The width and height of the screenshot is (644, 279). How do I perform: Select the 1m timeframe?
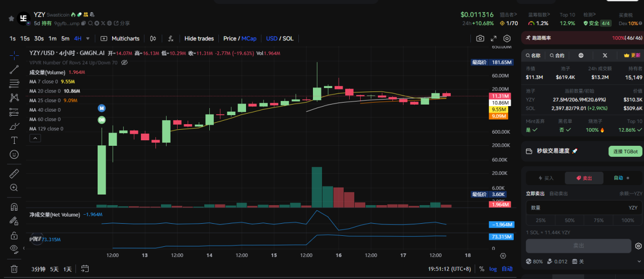coord(52,39)
